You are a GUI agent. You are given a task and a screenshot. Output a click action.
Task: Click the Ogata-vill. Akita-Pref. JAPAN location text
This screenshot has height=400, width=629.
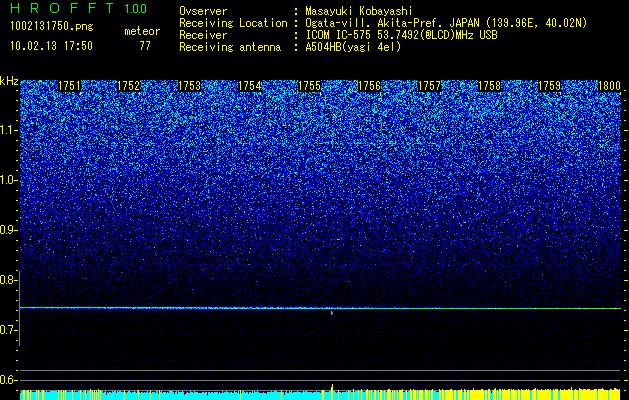coord(446,23)
